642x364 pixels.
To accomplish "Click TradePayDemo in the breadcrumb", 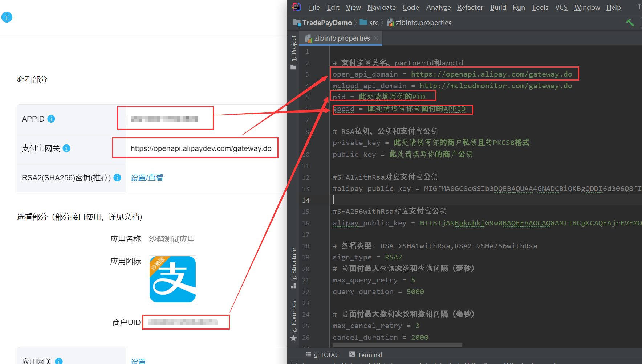I will pyautogui.click(x=327, y=23).
